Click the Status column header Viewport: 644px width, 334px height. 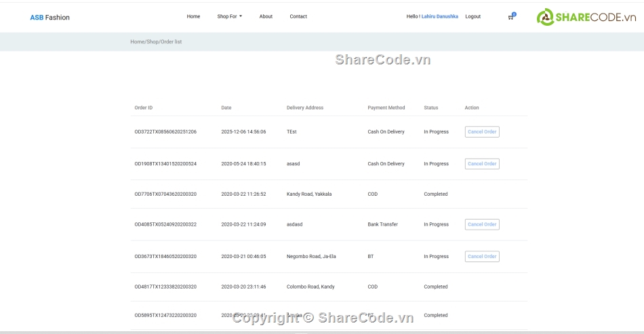431,108
